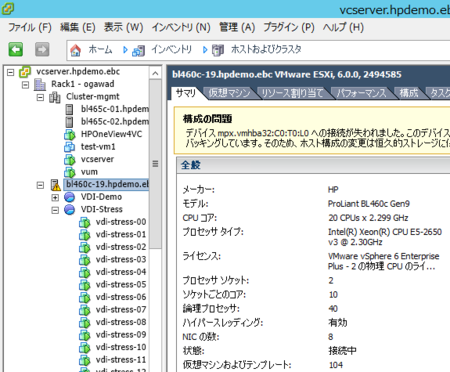Image resolution: width=450 pixels, height=372 pixels.
Task: Click the Rack1 - ogawad datacenter icon
Action: [40, 84]
